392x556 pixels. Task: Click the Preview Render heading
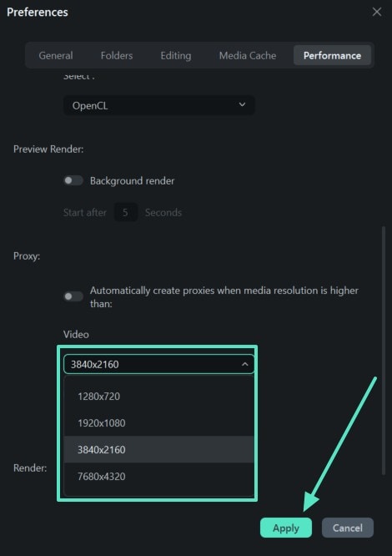tap(48, 149)
